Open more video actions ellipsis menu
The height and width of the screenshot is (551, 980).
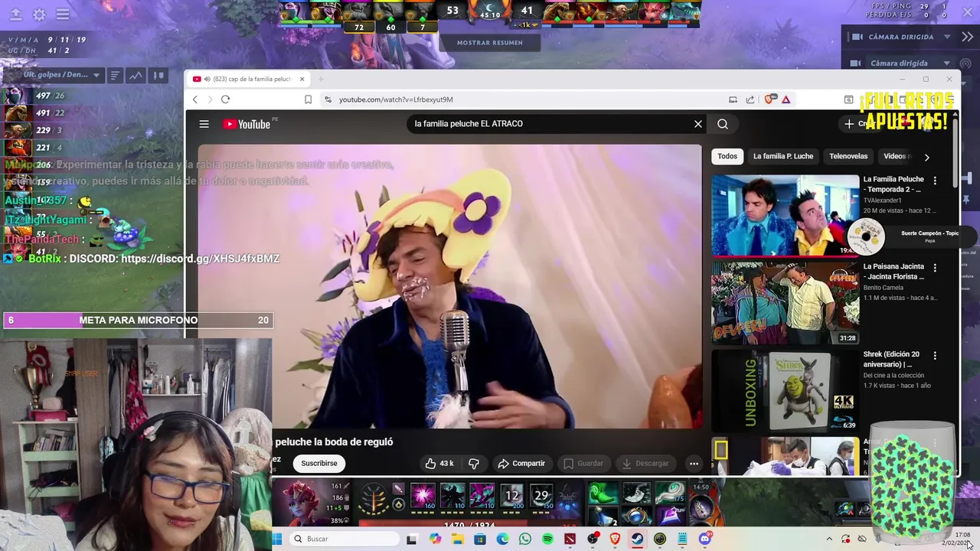694,463
